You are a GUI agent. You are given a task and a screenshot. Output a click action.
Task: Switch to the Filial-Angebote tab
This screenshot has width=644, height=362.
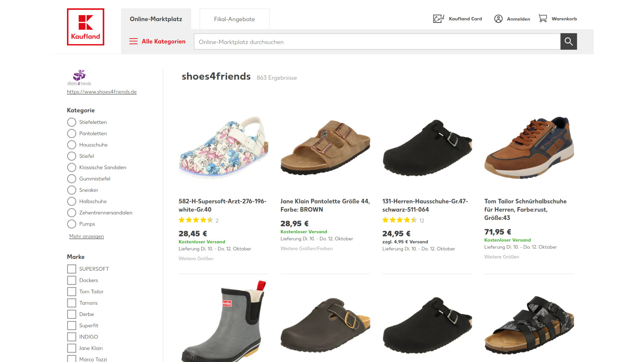point(234,19)
